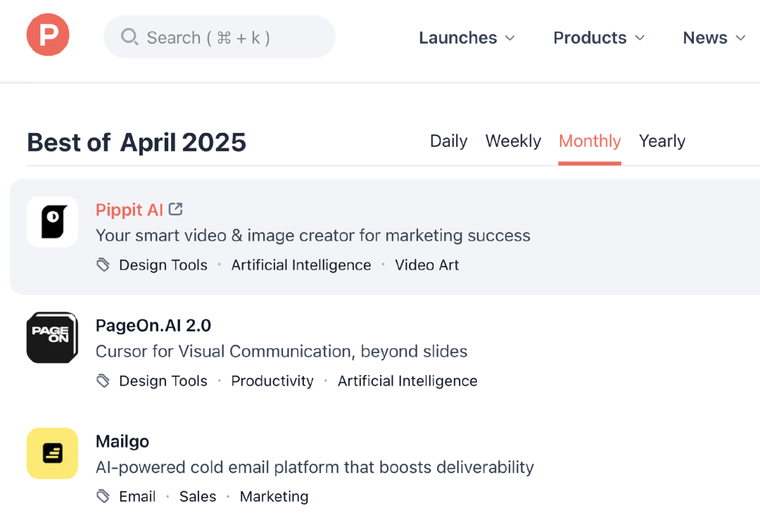Open the PageOn.AI product icon
Viewport: 760px width, 532px height.
click(52, 338)
